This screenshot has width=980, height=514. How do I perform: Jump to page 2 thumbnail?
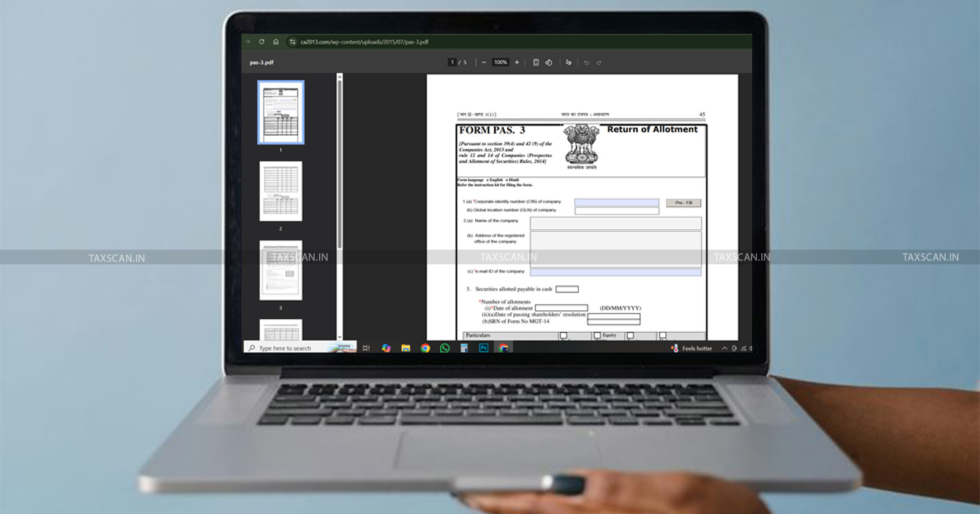tap(281, 191)
